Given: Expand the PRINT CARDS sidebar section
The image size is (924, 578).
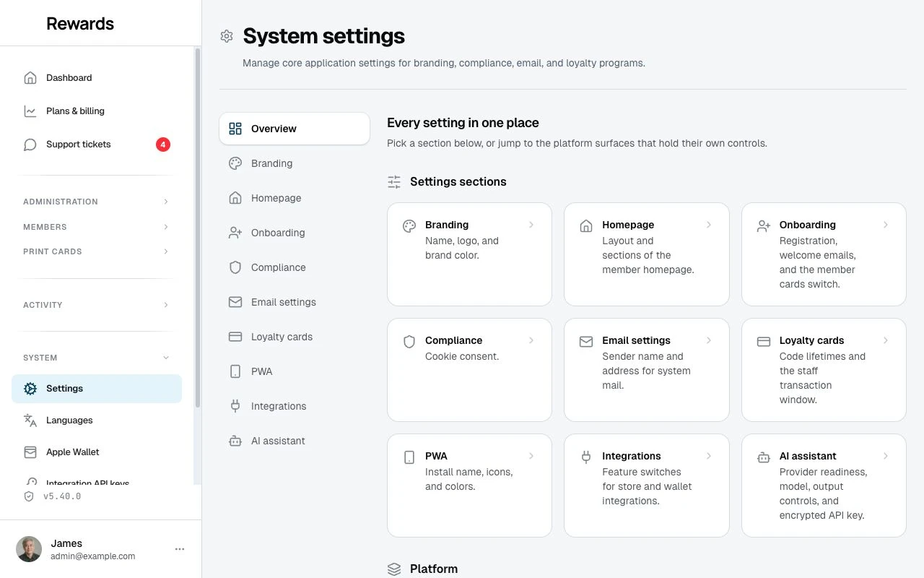Looking at the screenshot, I should [x=97, y=251].
